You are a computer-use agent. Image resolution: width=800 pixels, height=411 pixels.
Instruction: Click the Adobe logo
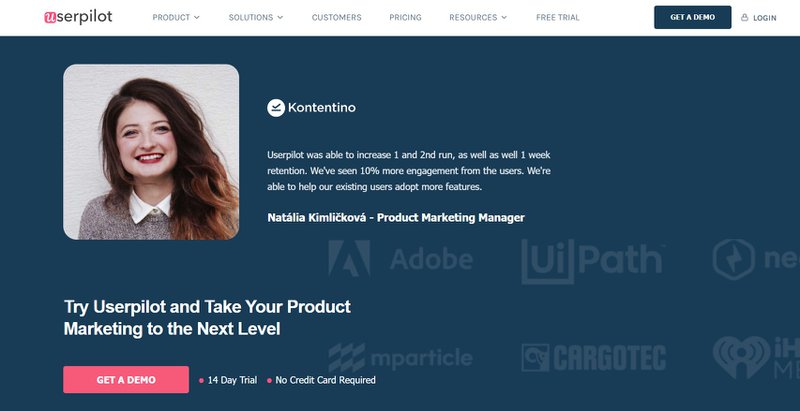click(x=402, y=260)
